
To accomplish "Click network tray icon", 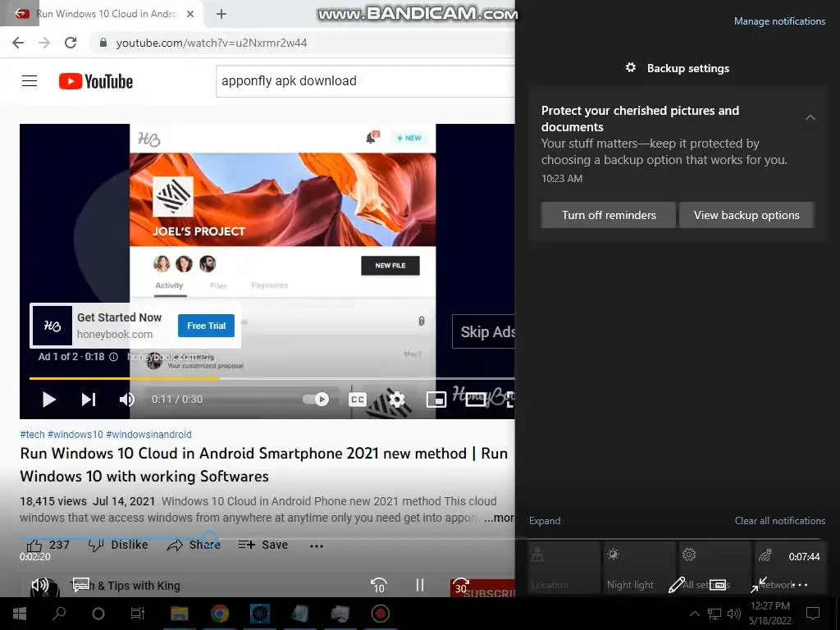I will coord(714,614).
